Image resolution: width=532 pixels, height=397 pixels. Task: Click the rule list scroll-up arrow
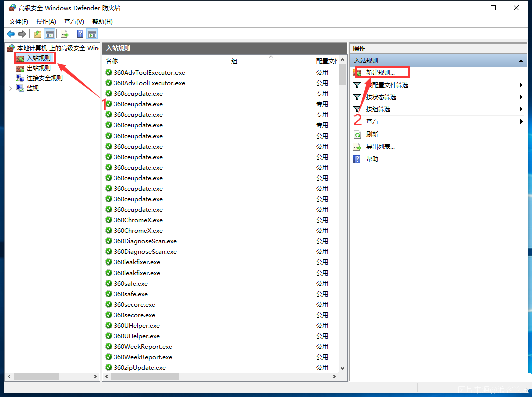point(342,60)
